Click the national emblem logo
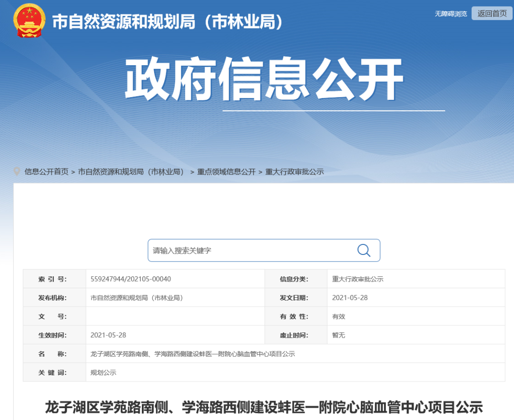514x420 pixels. click(x=29, y=20)
